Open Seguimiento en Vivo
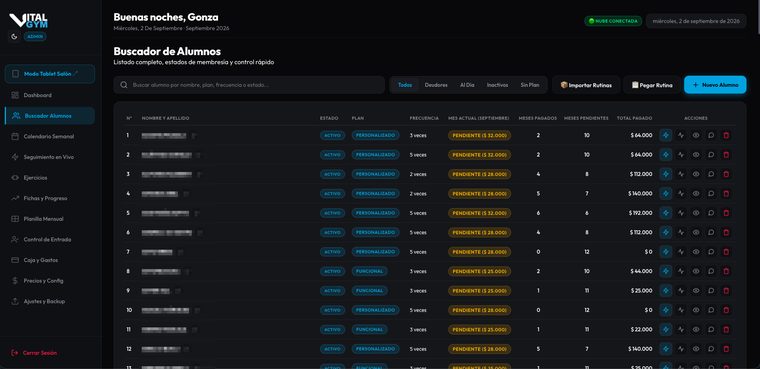The image size is (760, 369). 50,157
